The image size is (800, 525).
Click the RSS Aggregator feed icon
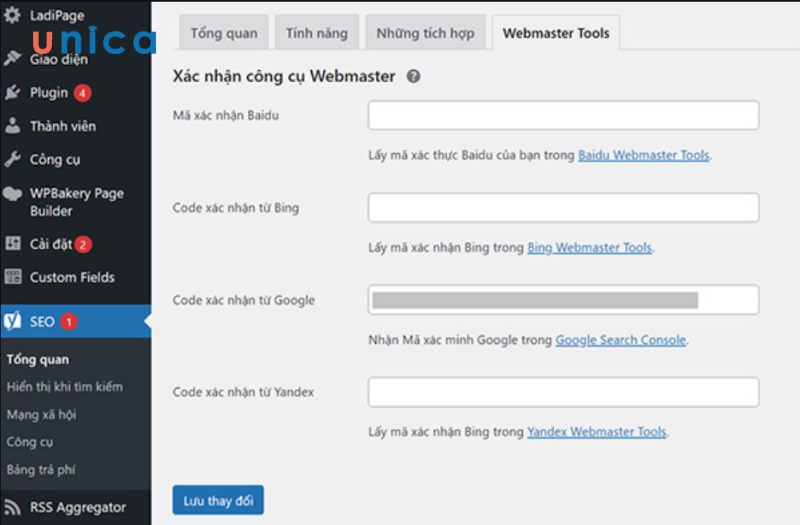(12, 507)
